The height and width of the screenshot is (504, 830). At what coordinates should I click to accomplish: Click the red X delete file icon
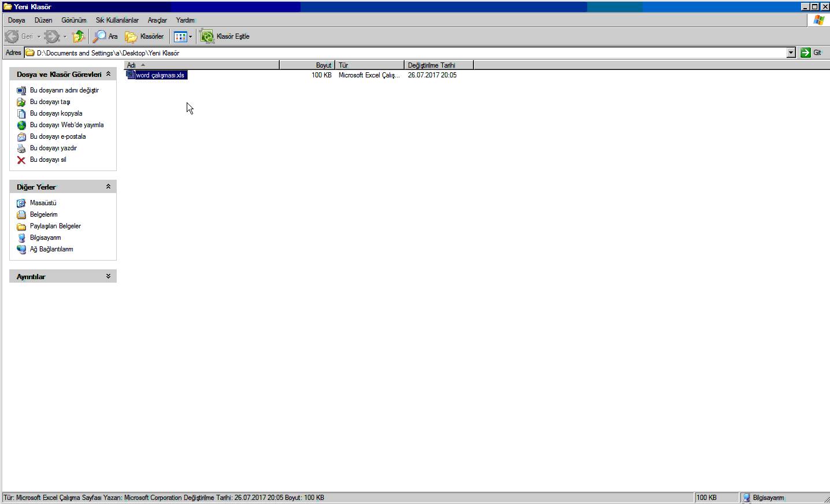[x=21, y=160]
